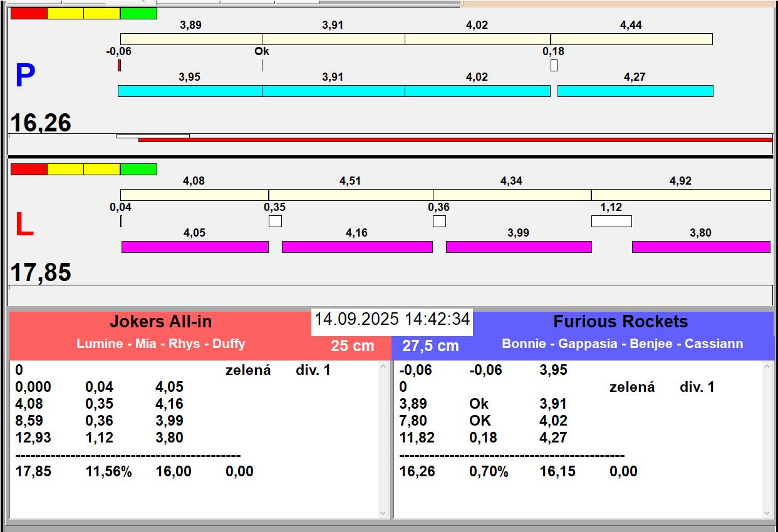Click the 11,56% value in Jokers results

(x=108, y=471)
